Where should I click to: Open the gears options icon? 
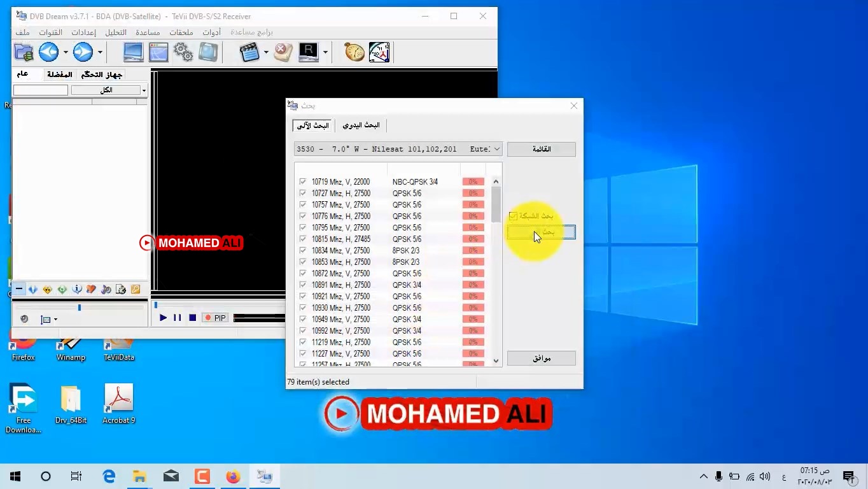[x=183, y=52]
